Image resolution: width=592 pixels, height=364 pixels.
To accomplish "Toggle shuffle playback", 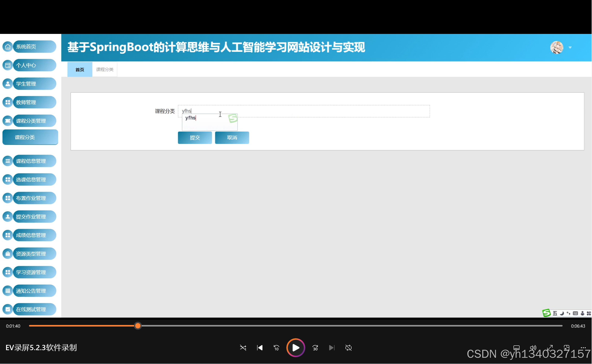I will coord(243,348).
